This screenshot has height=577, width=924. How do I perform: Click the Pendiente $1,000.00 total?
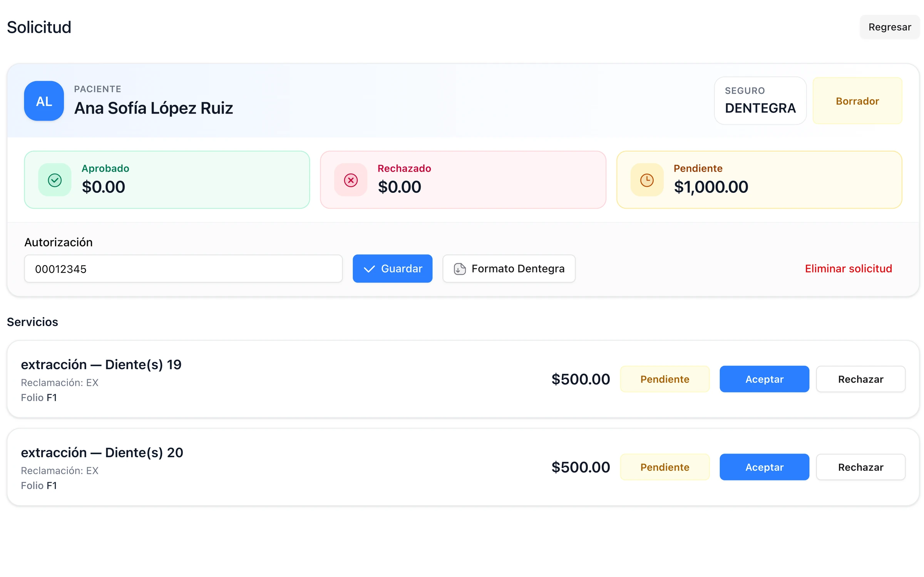(711, 187)
